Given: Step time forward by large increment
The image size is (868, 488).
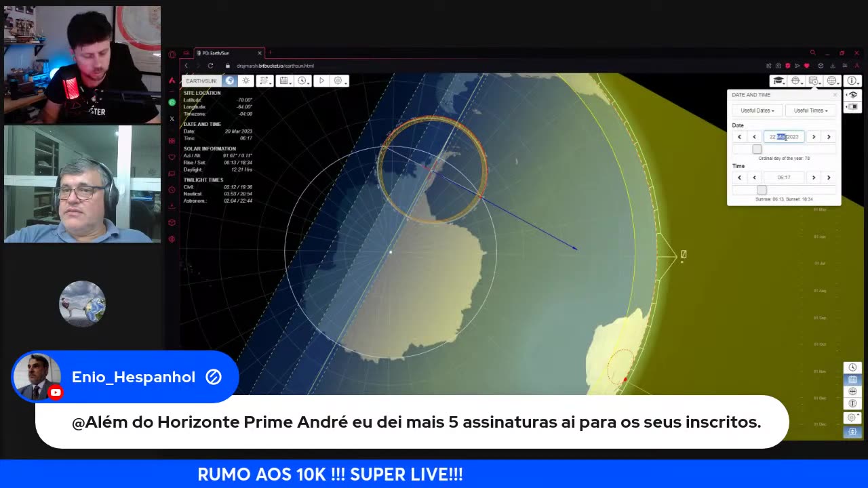Looking at the screenshot, I should point(829,178).
